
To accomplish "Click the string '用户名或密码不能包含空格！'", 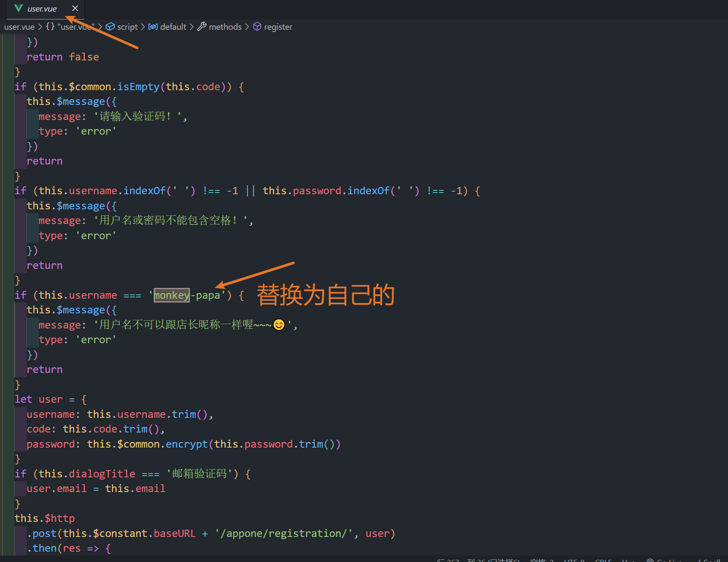I will coord(170,221).
